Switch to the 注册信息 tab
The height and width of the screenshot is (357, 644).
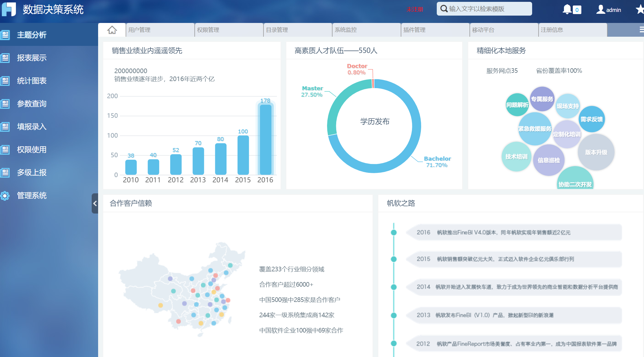pos(573,30)
